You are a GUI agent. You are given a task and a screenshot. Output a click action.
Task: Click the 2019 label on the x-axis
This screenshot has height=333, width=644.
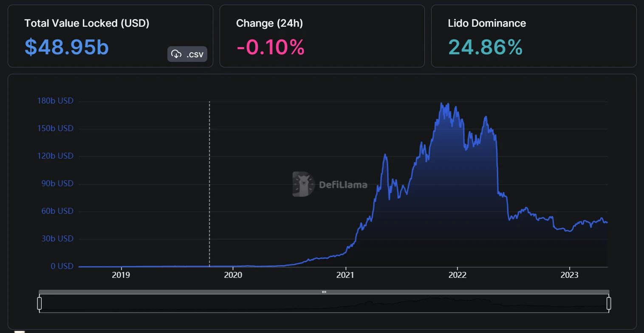[x=121, y=275]
